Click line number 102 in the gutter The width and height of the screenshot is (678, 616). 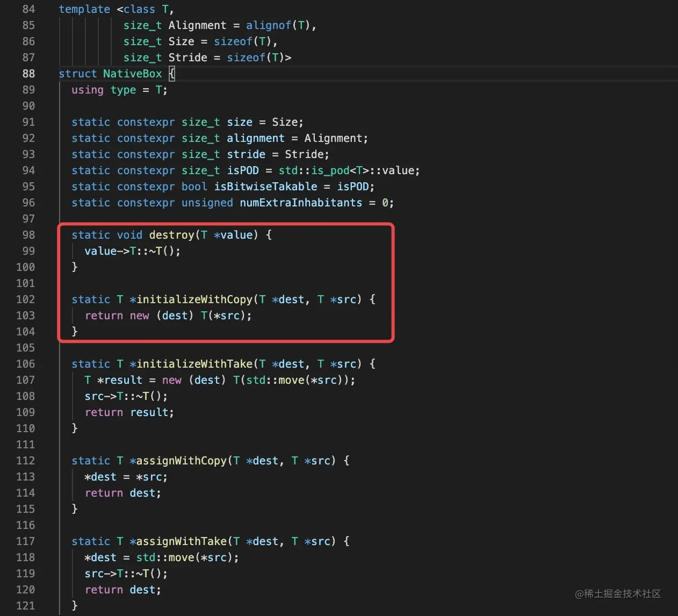point(25,299)
